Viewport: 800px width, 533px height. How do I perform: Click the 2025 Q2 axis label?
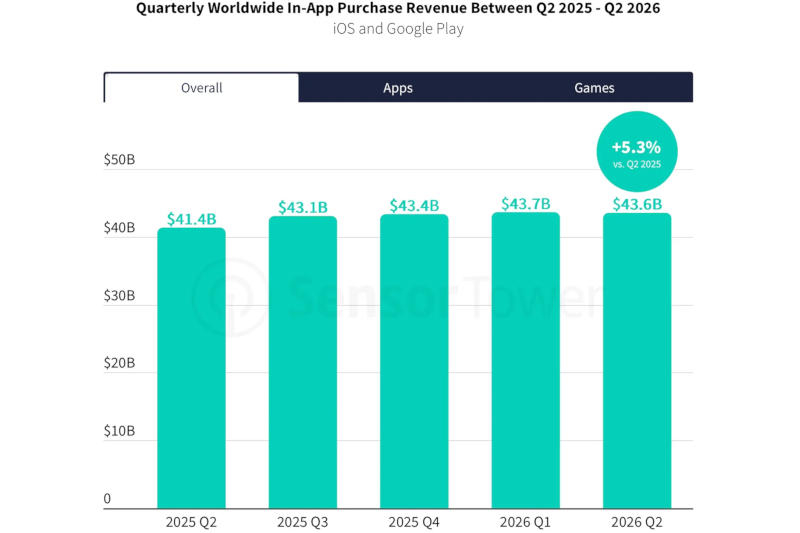click(191, 522)
